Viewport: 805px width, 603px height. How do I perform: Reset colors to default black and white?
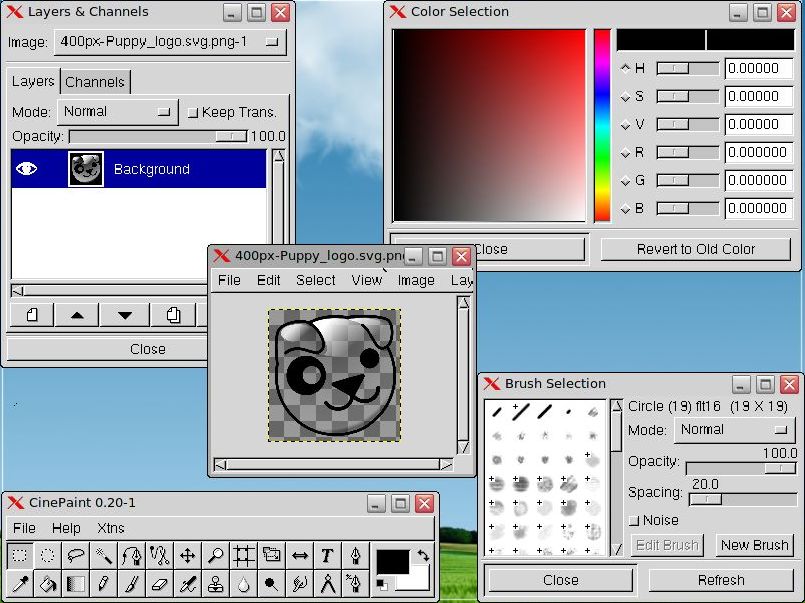[382, 584]
